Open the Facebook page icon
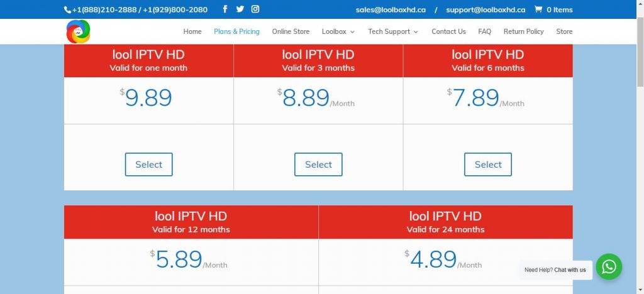Screen dimensions: 644x294 [225, 9]
